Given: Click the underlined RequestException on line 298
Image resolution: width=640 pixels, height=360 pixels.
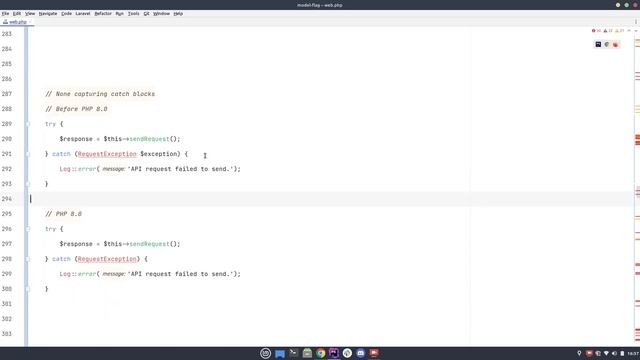Looking at the screenshot, I should (x=107, y=259).
